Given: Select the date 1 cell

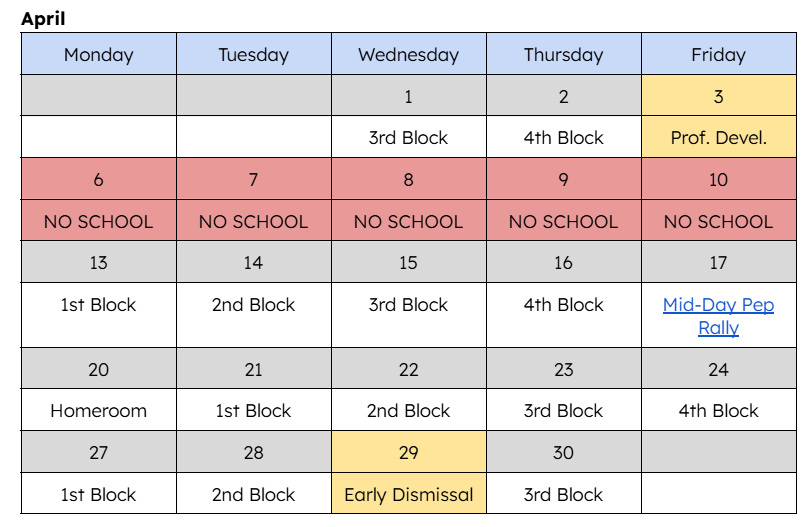Looking at the screenshot, I should 408,97.
